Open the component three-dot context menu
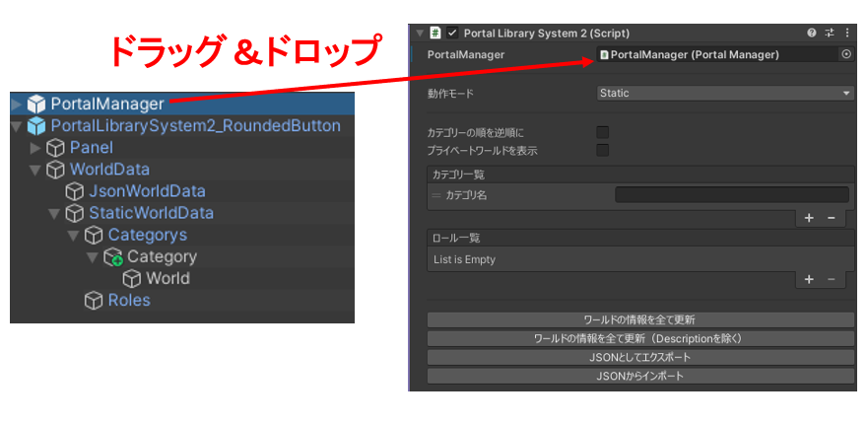The image size is (868, 424). pyautogui.click(x=847, y=33)
